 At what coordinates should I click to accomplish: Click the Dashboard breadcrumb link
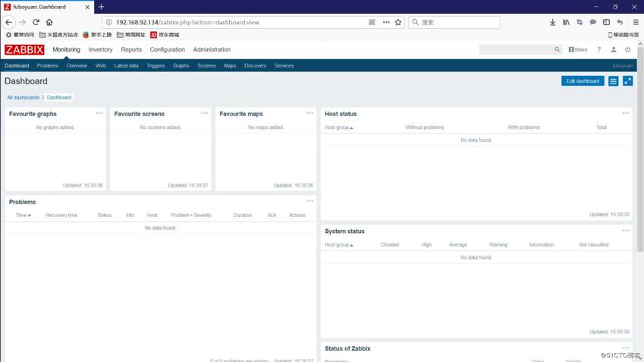(59, 97)
